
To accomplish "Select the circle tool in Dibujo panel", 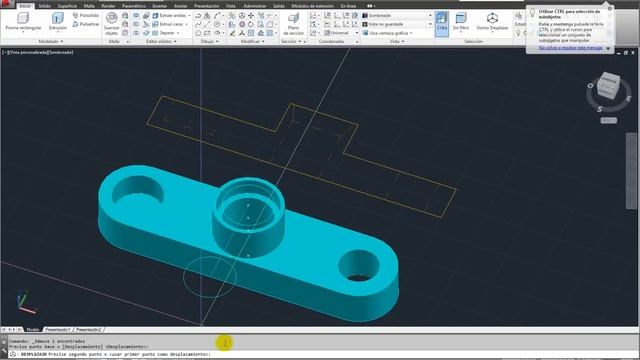I will (x=218, y=24).
